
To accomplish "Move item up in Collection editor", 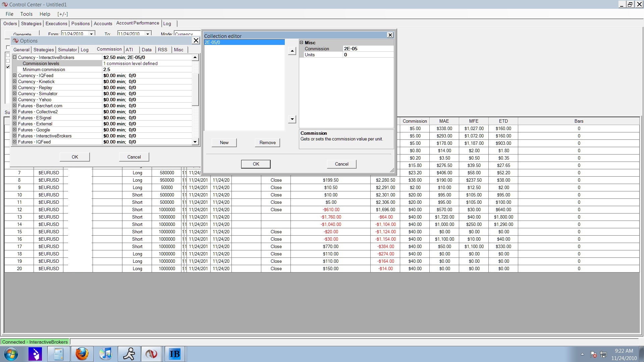I will [292, 51].
